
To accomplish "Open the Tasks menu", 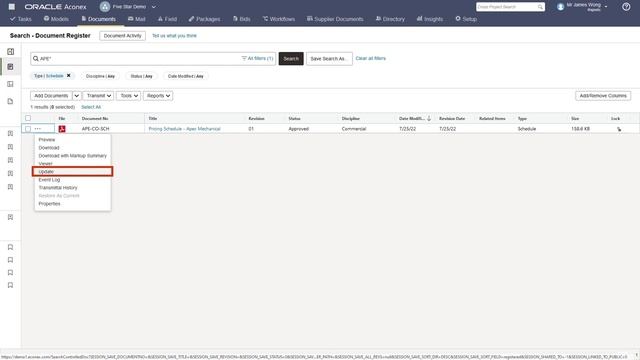I will coord(20,19).
